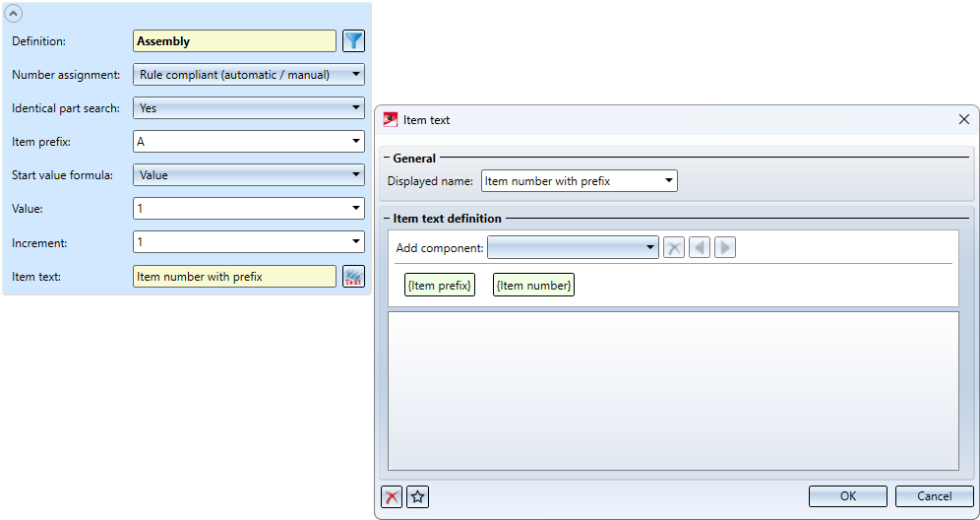Click the Item text field in the panel

coord(234,277)
